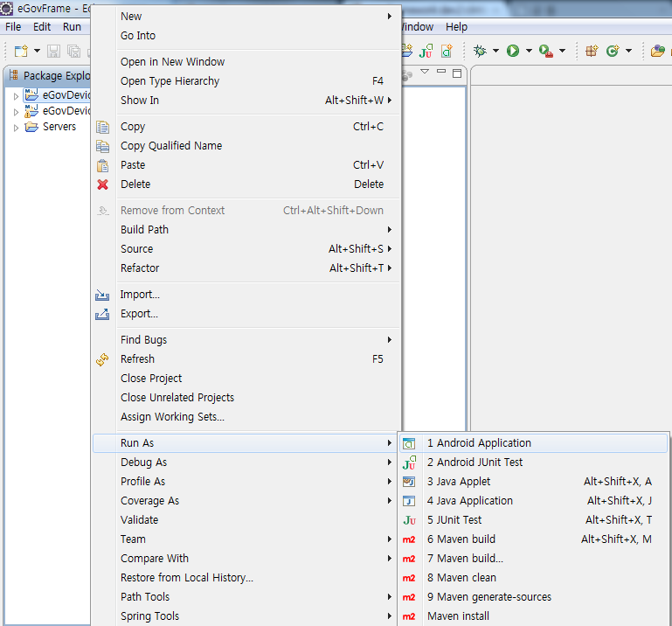Click the New Java Package toolbar icon
Viewport: 672px width, 626px height.
click(592, 52)
